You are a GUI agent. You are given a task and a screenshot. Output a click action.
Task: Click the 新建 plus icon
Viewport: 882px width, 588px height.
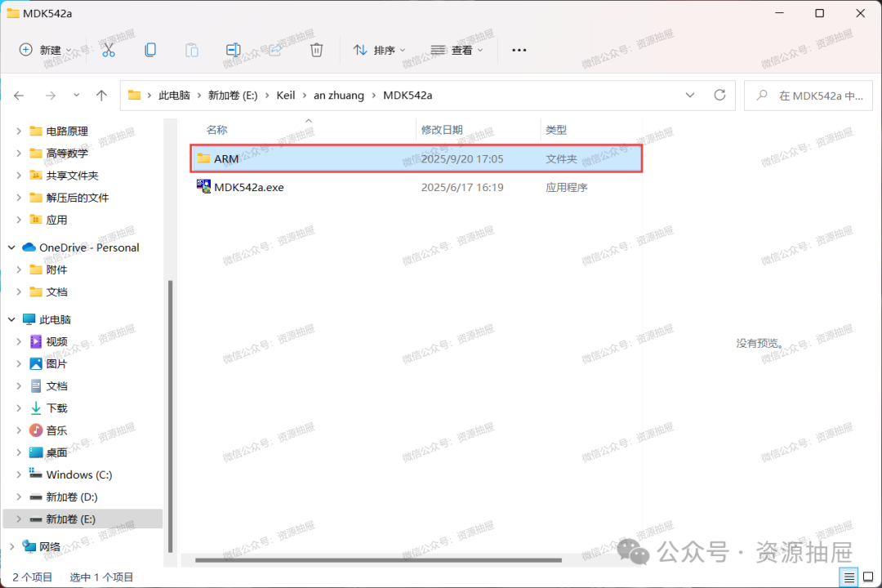tap(26, 50)
